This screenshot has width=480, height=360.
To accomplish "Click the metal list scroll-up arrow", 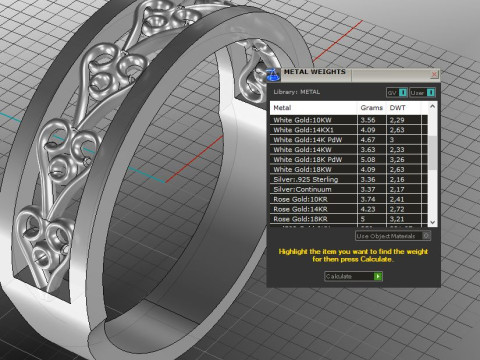I will (432, 106).
